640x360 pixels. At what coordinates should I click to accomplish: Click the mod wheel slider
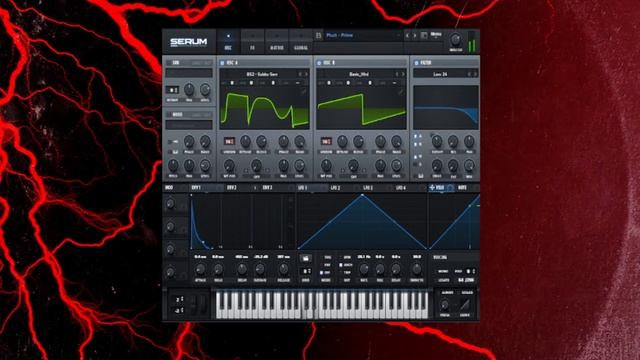pos(203,304)
